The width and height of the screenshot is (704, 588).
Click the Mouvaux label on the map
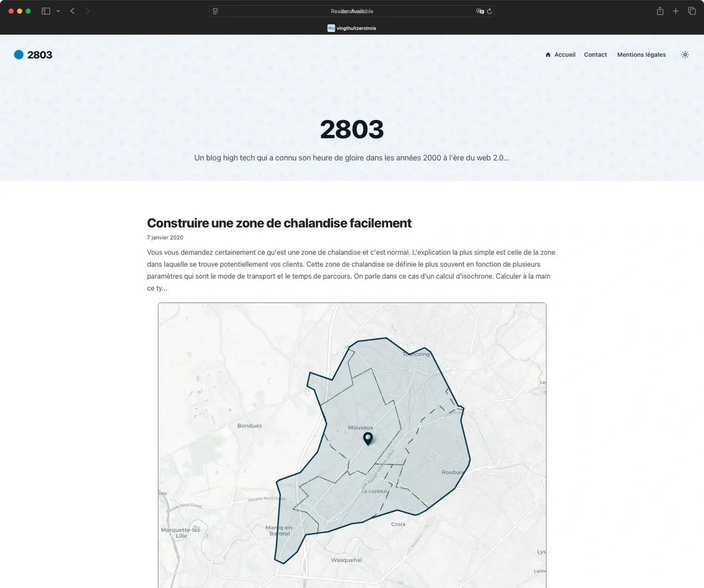[x=361, y=427]
